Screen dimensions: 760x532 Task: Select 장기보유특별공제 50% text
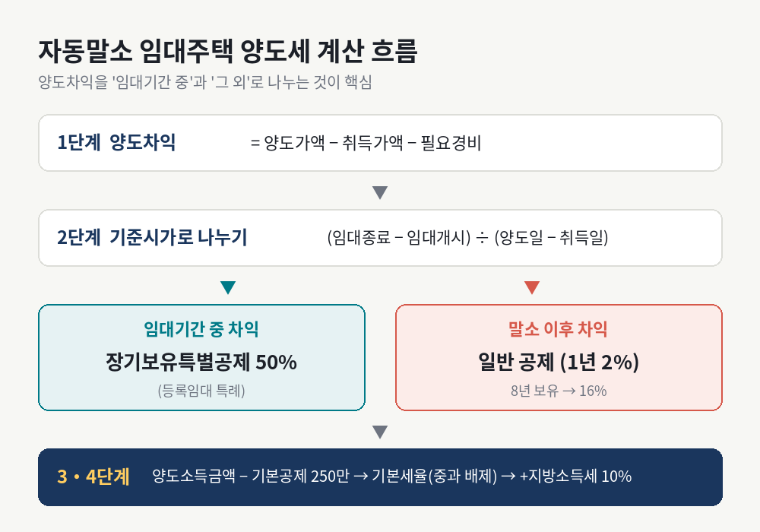click(201, 362)
